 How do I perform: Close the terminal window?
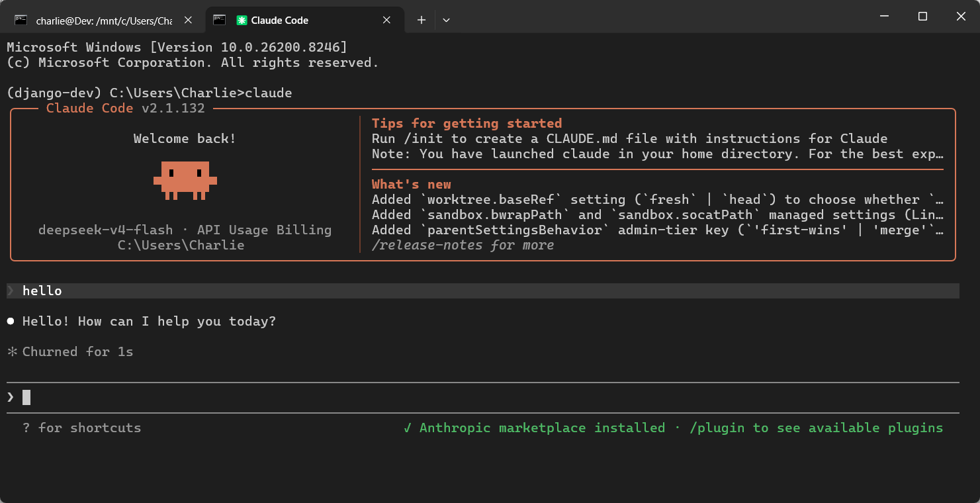961,17
